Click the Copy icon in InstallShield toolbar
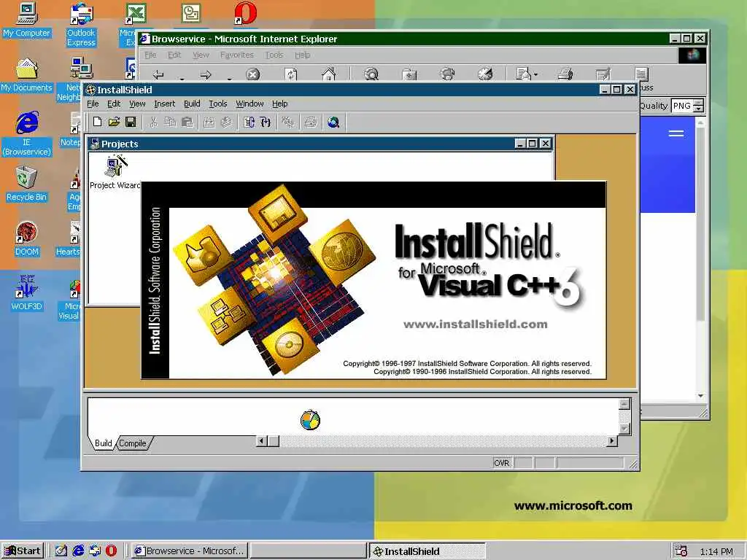The image size is (747, 560). click(x=170, y=122)
